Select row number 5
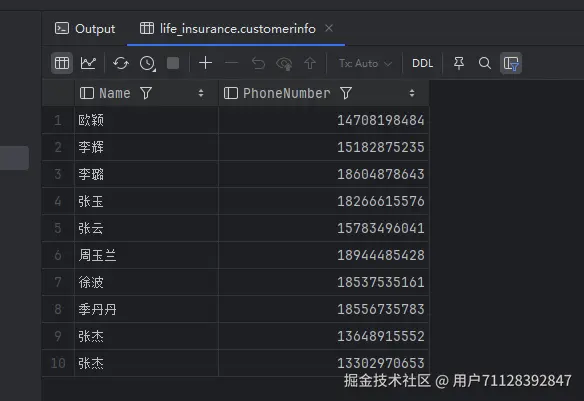The image size is (584, 401). click(x=58, y=228)
